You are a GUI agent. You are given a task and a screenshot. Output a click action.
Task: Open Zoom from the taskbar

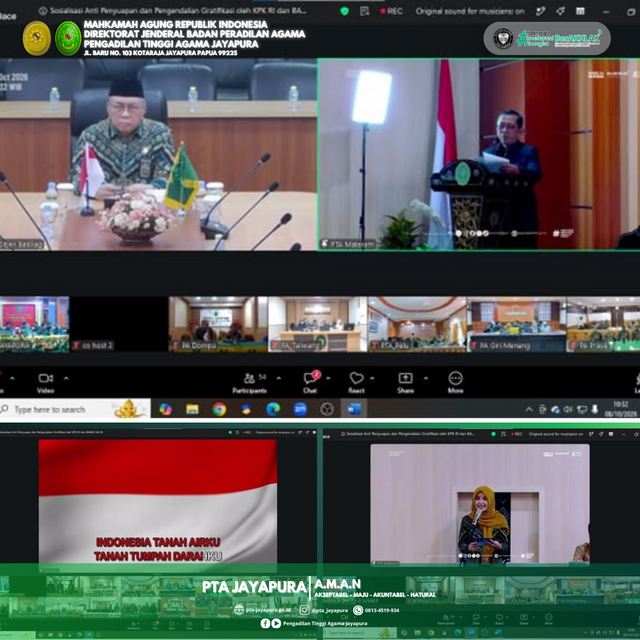300,409
